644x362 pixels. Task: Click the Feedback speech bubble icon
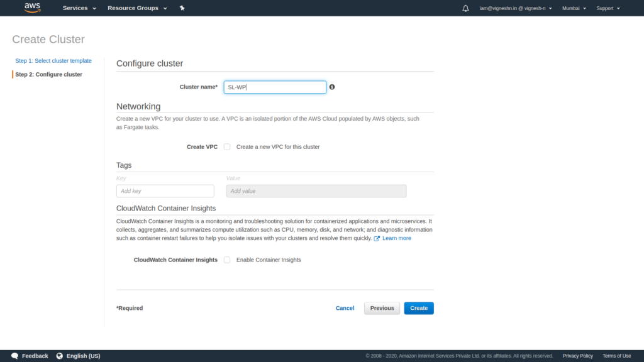click(x=15, y=356)
